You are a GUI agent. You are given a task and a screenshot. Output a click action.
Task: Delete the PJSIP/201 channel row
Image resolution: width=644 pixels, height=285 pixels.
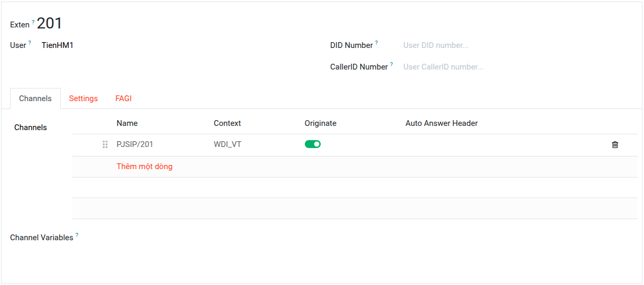pos(614,144)
